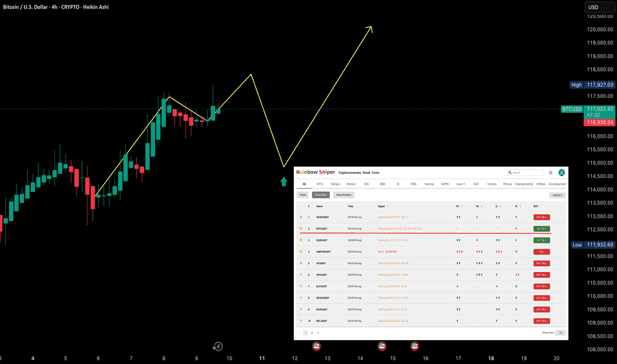Select the NFTs category tab
The width and height of the screenshot is (617, 364).
click(320, 184)
